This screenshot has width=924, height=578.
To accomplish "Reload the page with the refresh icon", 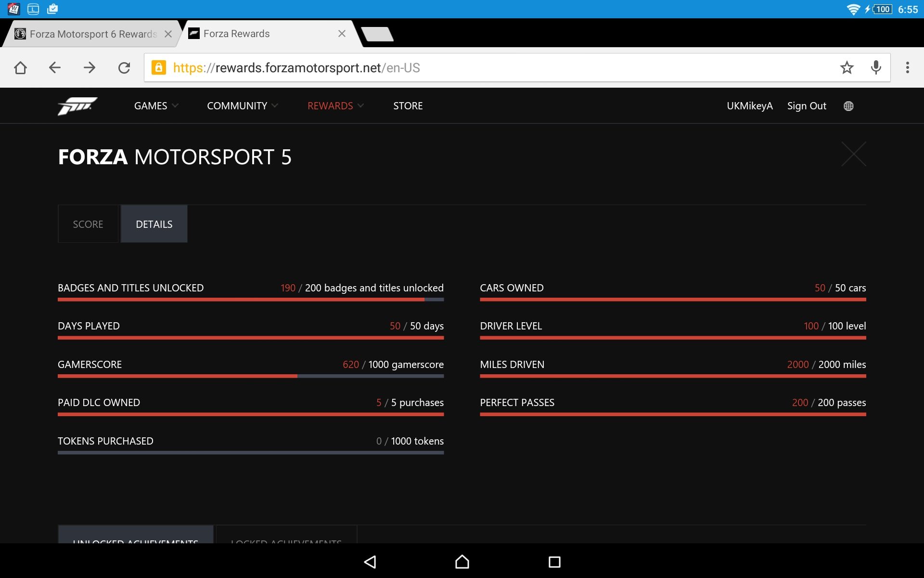I will (124, 68).
